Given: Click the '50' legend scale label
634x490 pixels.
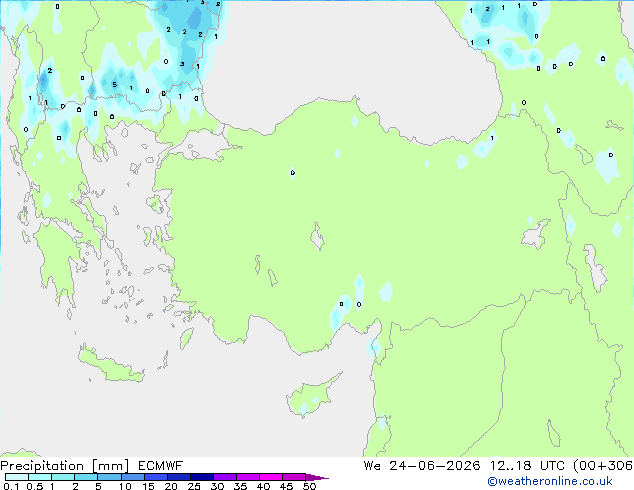Looking at the screenshot, I should pos(309,486).
